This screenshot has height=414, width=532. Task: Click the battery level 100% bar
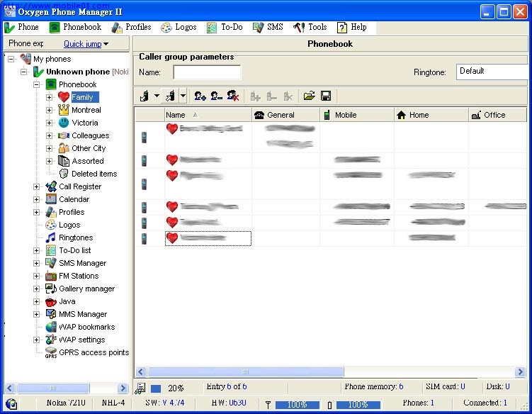click(x=358, y=405)
